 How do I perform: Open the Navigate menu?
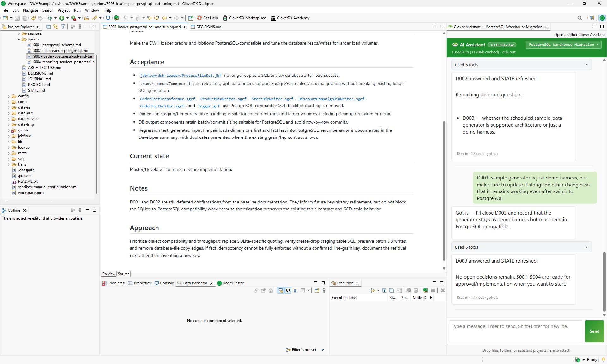pyautogui.click(x=30, y=10)
